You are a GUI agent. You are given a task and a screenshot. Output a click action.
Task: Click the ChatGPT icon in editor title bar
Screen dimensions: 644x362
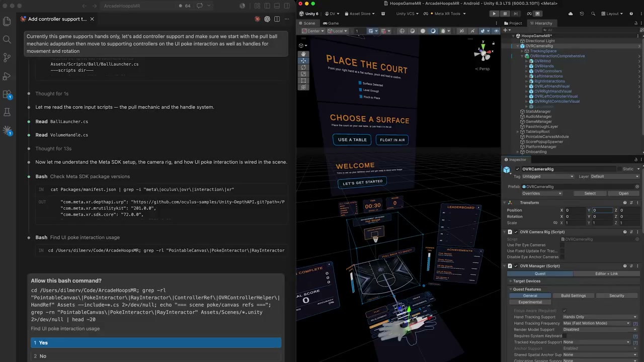(x=267, y=19)
